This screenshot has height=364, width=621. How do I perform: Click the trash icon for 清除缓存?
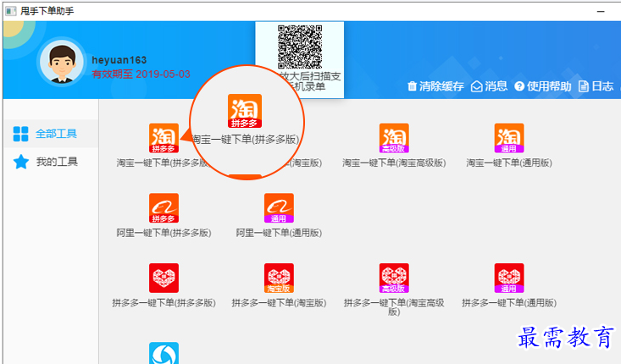click(x=412, y=85)
